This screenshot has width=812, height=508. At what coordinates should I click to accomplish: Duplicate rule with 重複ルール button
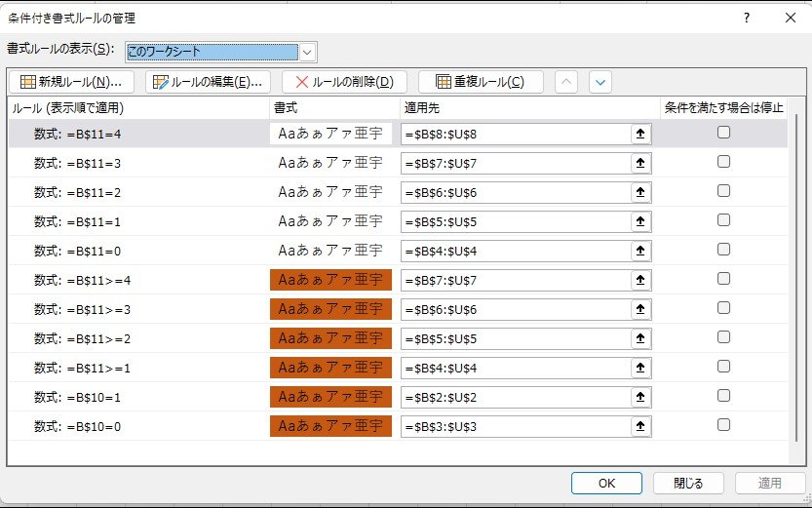coord(480,82)
